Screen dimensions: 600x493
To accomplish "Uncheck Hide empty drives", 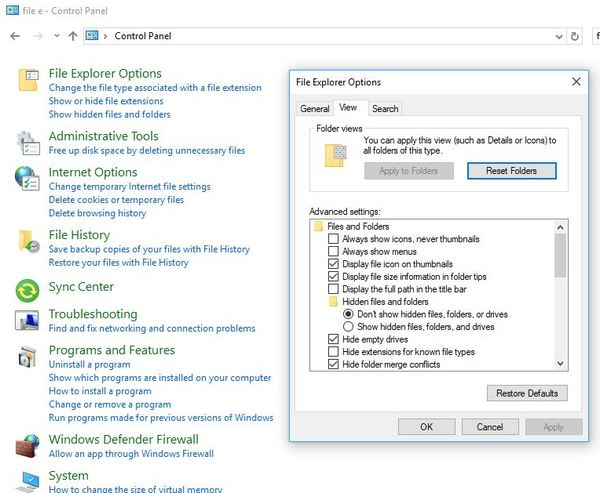I will point(333,339).
